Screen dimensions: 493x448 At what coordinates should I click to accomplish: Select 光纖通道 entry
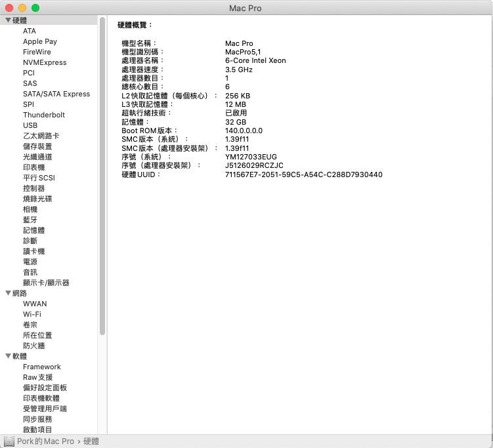[37, 157]
